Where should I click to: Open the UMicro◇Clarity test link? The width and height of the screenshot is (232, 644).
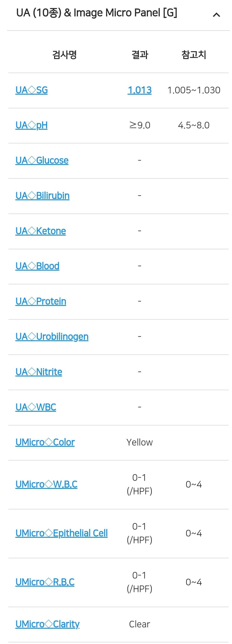point(48,624)
